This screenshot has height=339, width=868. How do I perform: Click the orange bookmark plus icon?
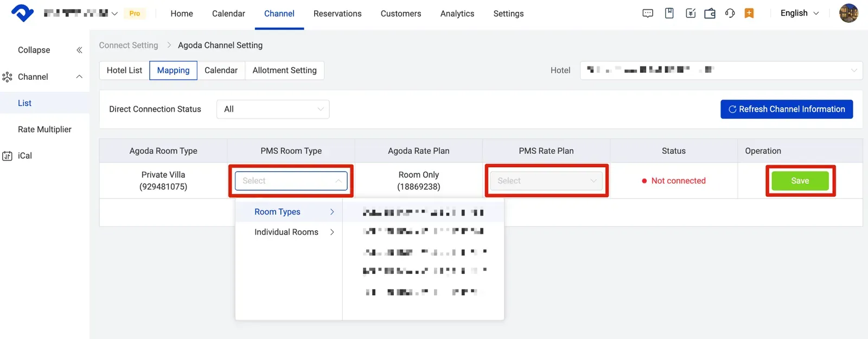click(749, 14)
